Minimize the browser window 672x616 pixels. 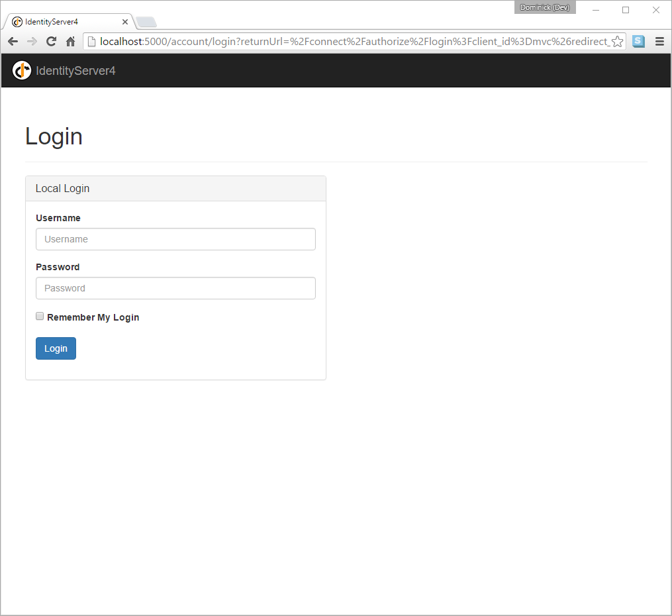coord(596,9)
